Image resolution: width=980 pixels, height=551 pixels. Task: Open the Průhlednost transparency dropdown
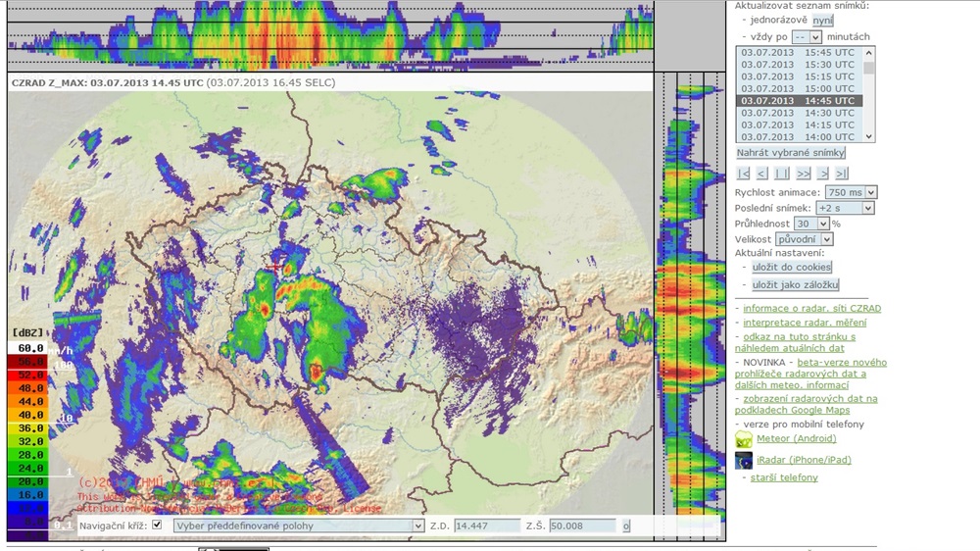pyautogui.click(x=811, y=224)
